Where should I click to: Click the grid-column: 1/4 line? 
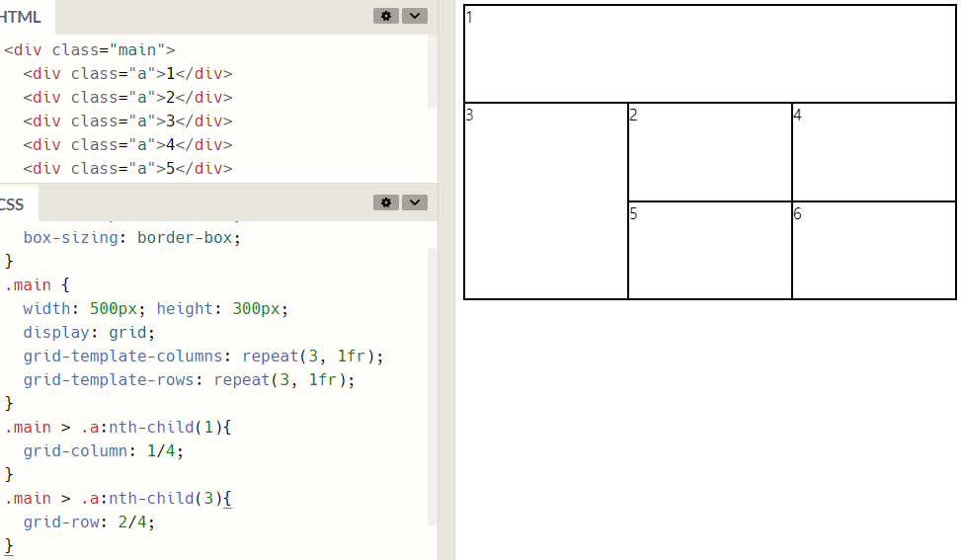(x=103, y=451)
